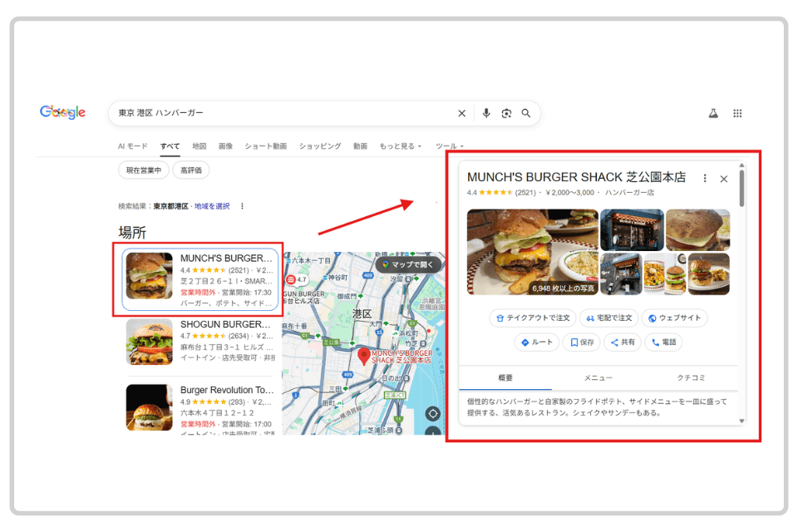Image resolution: width=798 pixels, height=532 pixels.
Task: Open Google Labs flask icon
Action: 712,113
